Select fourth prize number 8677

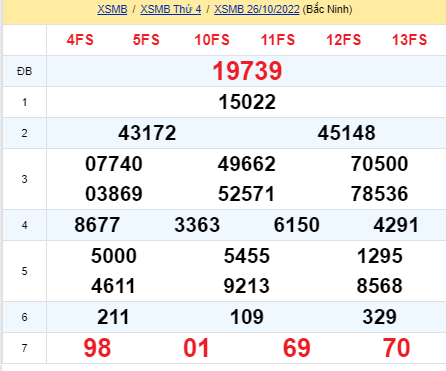pos(97,225)
